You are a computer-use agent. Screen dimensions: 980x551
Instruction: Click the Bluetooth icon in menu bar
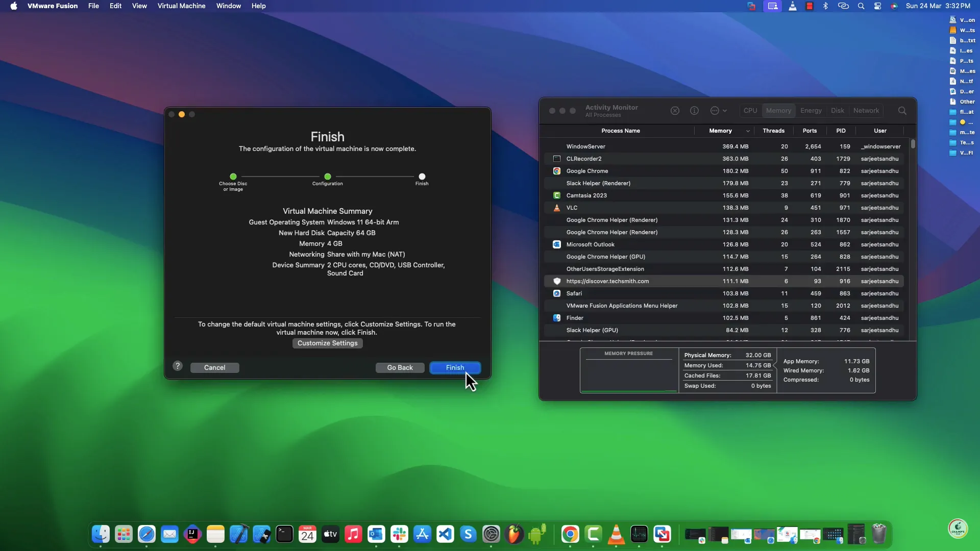(825, 6)
